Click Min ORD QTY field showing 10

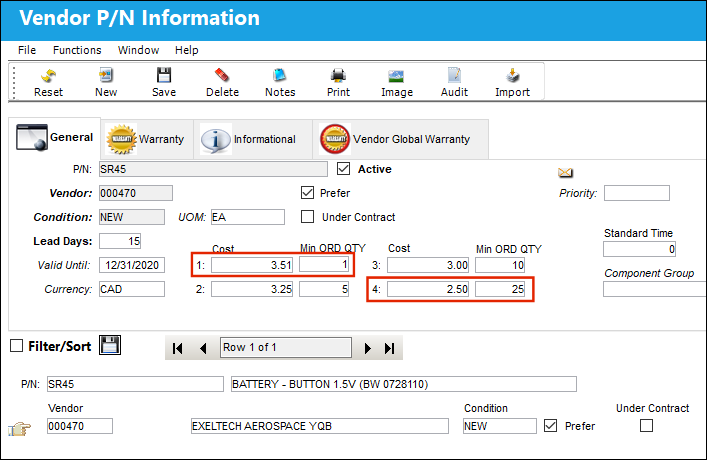point(500,265)
